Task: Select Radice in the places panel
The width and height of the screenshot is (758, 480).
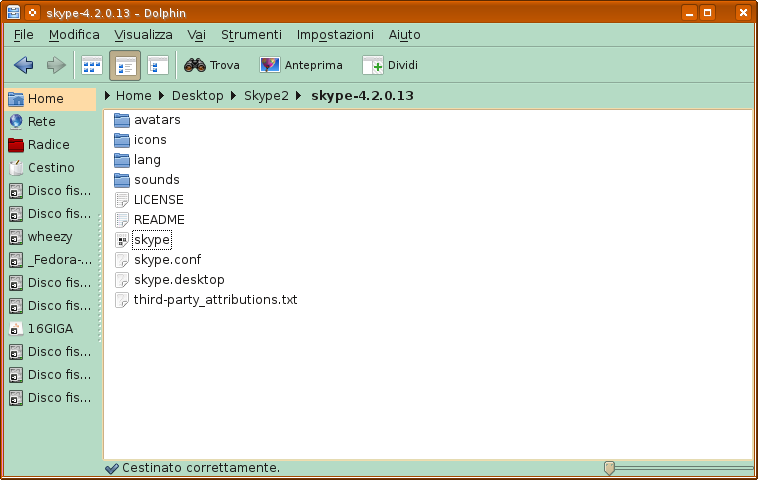Action: [x=50, y=145]
